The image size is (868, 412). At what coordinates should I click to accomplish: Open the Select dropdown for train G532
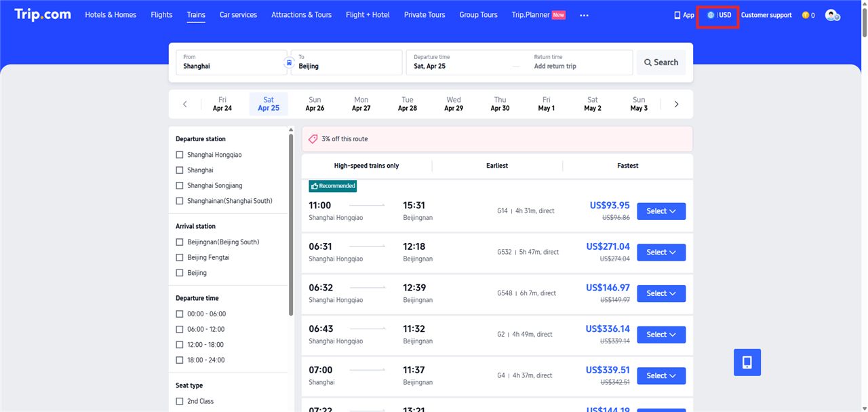click(660, 252)
